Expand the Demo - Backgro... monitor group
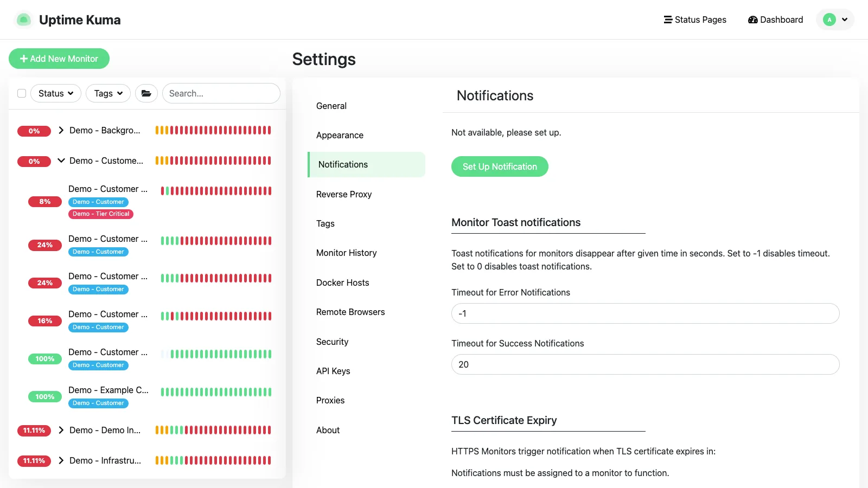 61,130
